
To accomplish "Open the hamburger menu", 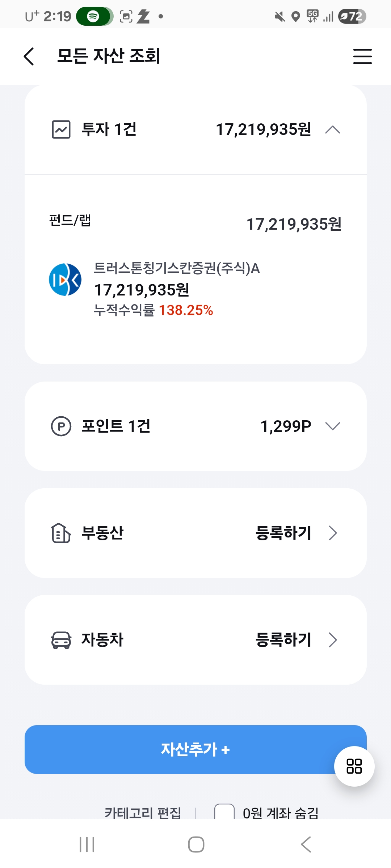I will [x=362, y=56].
